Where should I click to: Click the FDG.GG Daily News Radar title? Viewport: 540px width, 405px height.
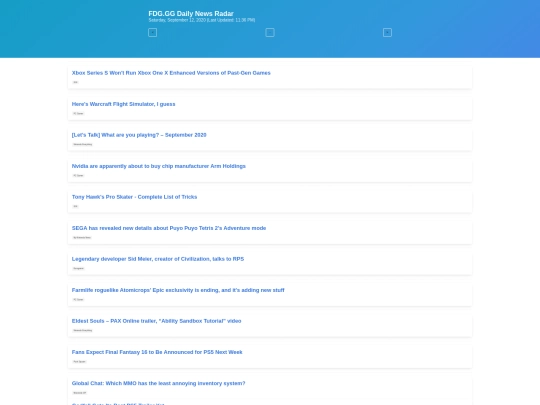pyautogui.click(x=191, y=14)
